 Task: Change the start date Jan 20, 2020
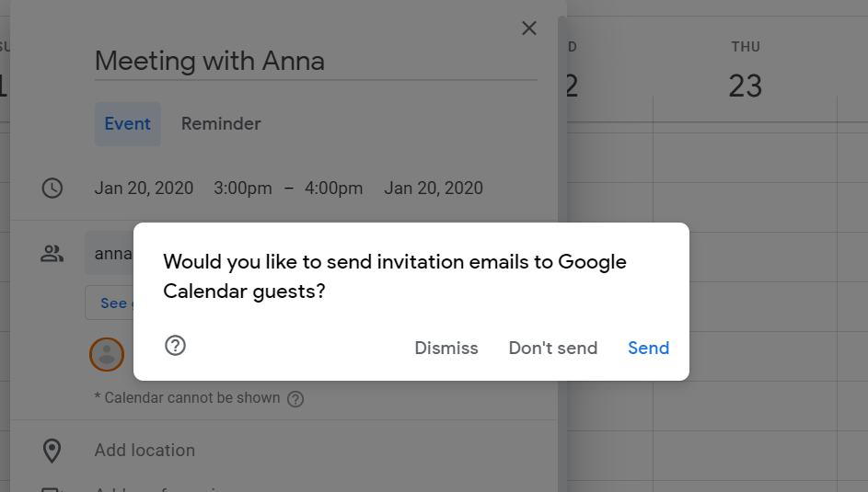tap(144, 188)
